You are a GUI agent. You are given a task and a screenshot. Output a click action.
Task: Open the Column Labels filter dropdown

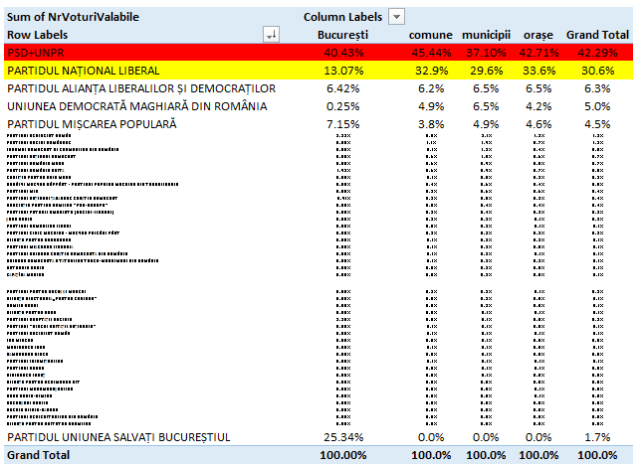click(x=397, y=17)
